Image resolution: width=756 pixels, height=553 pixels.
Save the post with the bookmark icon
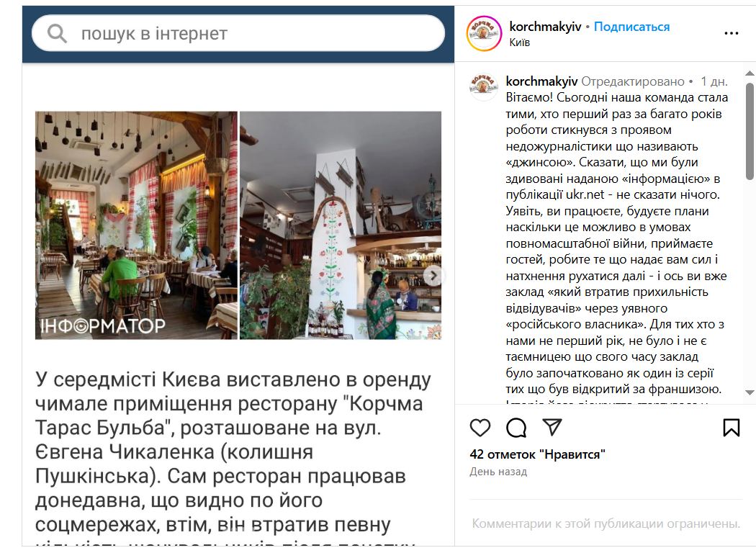coord(731,427)
